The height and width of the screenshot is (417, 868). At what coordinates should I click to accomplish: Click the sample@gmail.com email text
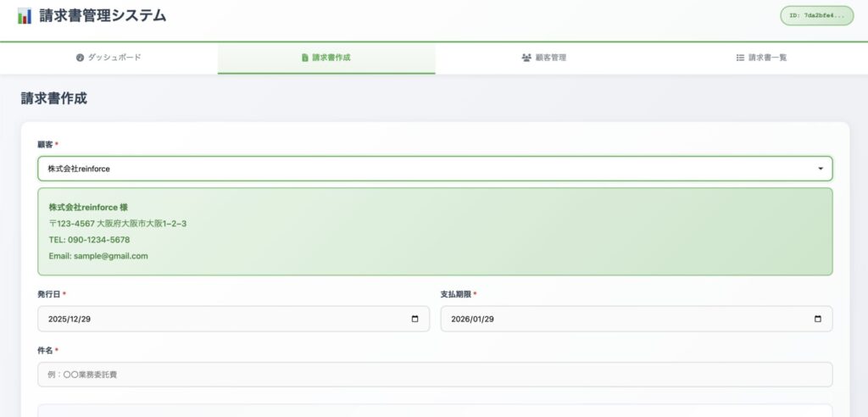coord(110,256)
